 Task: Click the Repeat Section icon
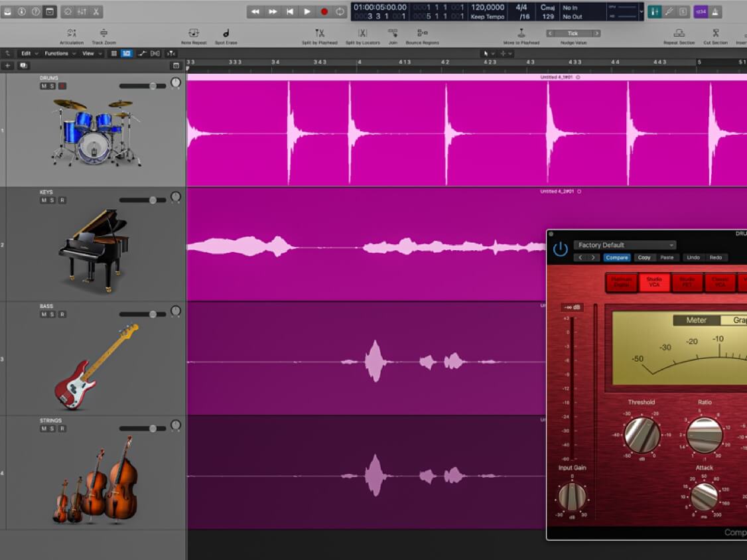[x=679, y=33]
